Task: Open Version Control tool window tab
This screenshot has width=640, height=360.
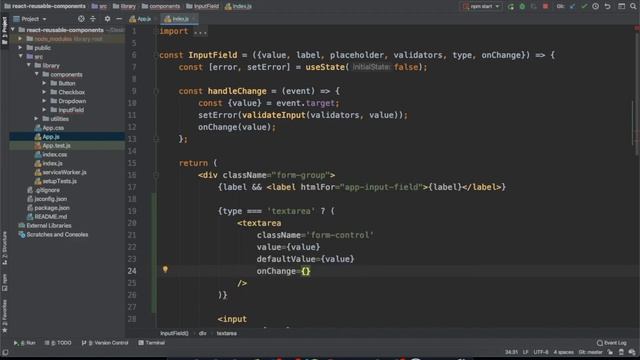Action: (x=104, y=343)
